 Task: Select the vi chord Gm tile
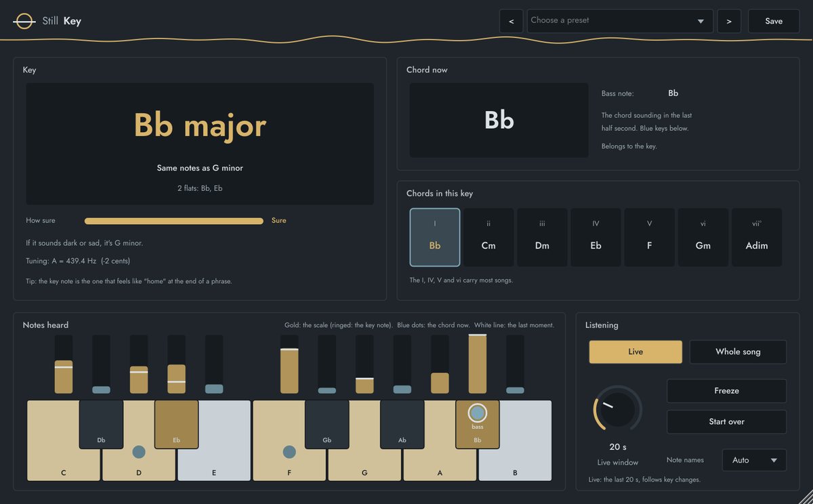pyautogui.click(x=703, y=237)
